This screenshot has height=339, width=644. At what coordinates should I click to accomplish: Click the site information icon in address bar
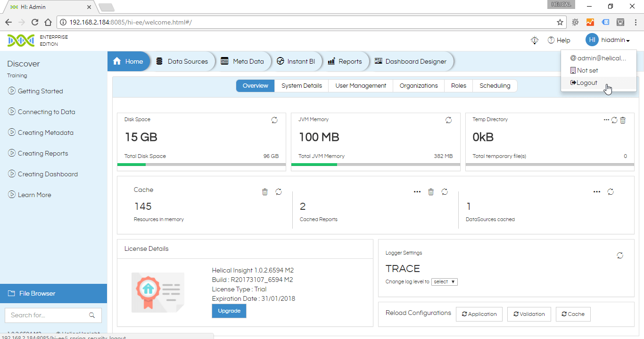coord(63,22)
